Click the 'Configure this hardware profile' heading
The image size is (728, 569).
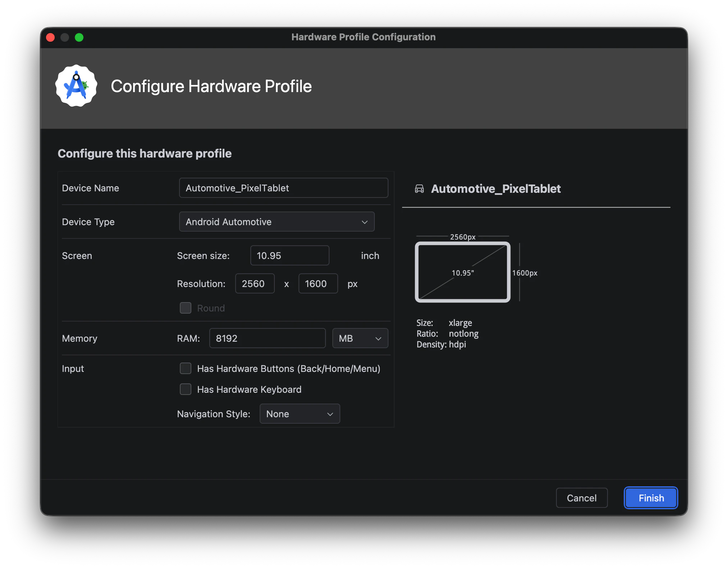tap(145, 154)
